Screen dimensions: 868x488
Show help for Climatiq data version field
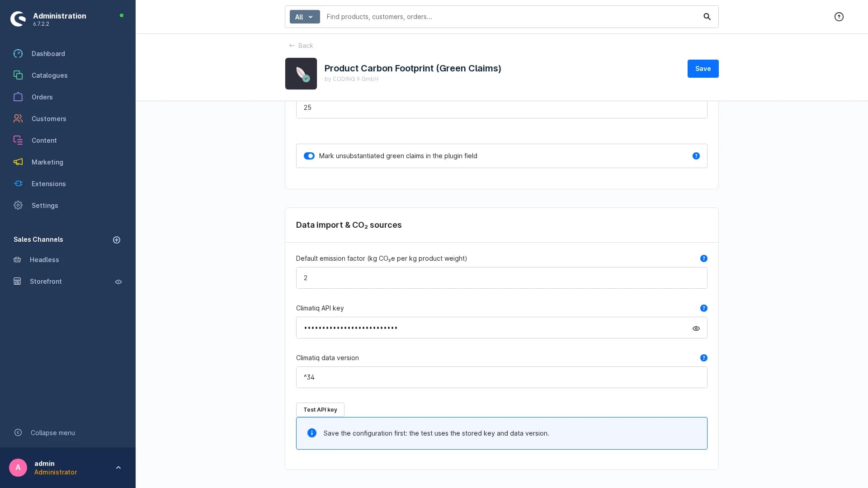click(x=704, y=358)
